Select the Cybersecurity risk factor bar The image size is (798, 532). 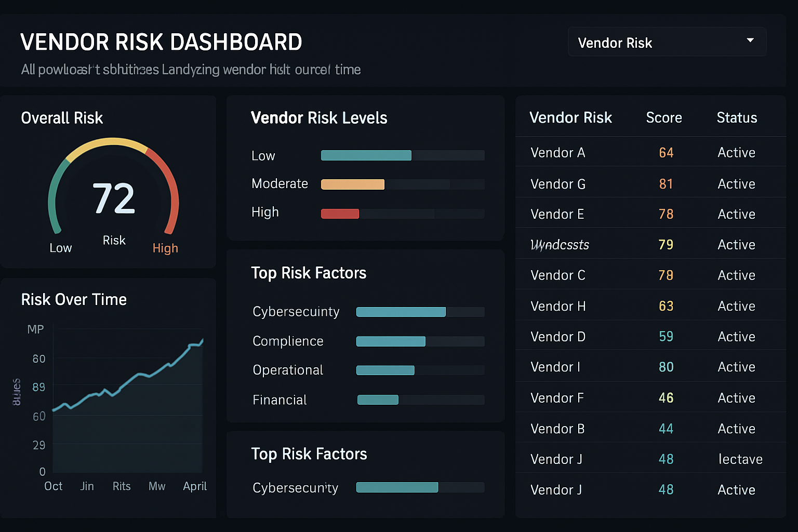coord(401,311)
